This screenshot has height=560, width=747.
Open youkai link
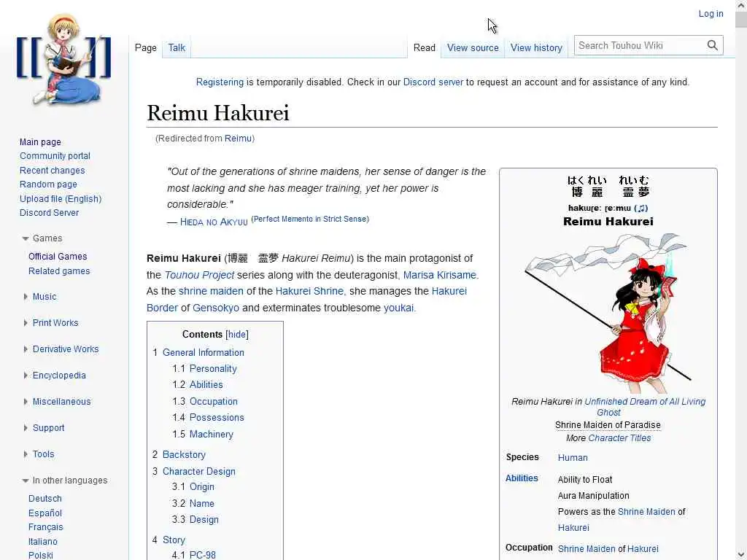coord(398,308)
